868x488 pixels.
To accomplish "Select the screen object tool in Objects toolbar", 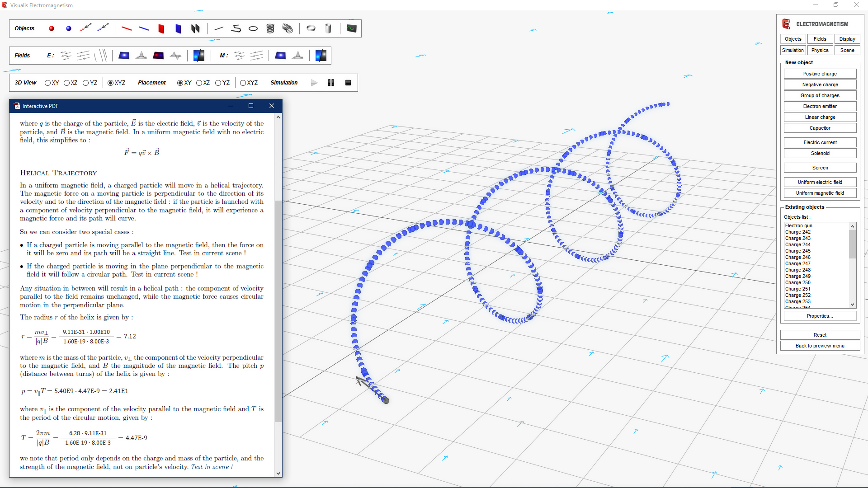I will tap(351, 28).
